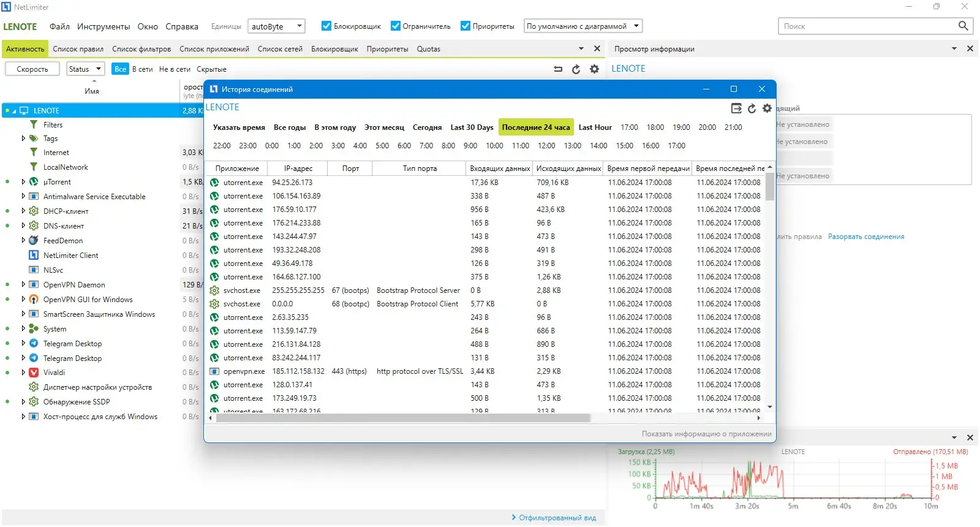Switch to Список правил tab
Screen dimensions: 980x527
[78, 49]
